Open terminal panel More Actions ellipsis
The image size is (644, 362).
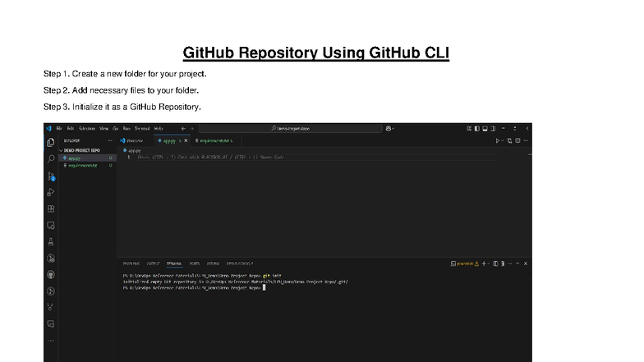click(510, 264)
